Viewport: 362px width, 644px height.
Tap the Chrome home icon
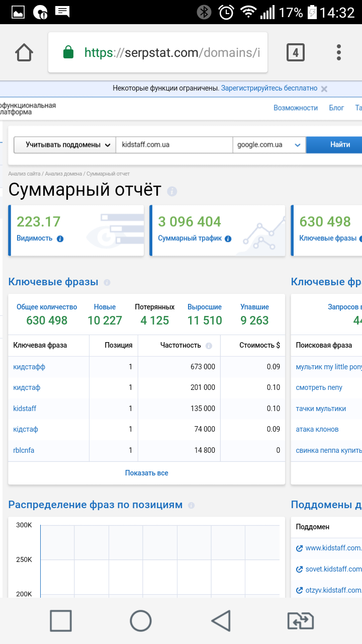(x=25, y=52)
